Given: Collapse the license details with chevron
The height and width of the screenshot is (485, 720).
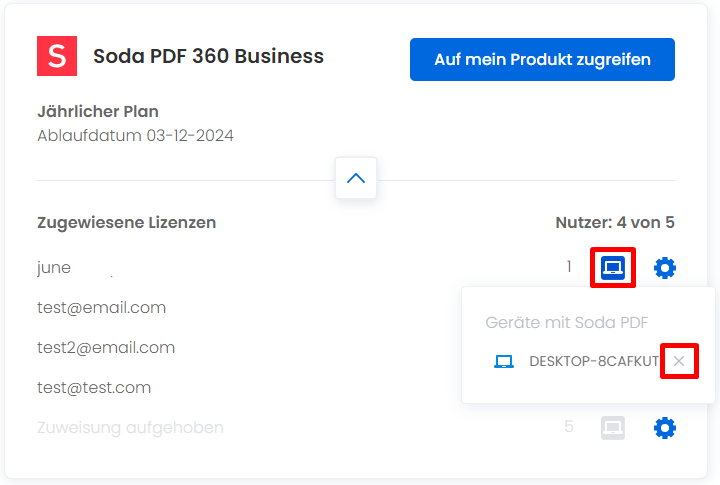Looking at the screenshot, I should [356, 178].
